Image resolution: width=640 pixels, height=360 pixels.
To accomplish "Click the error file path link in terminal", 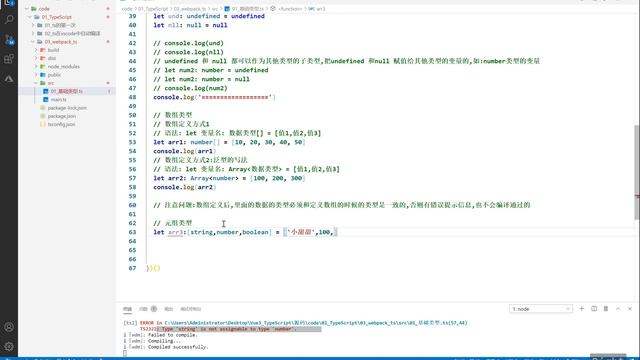I will [x=316, y=322].
